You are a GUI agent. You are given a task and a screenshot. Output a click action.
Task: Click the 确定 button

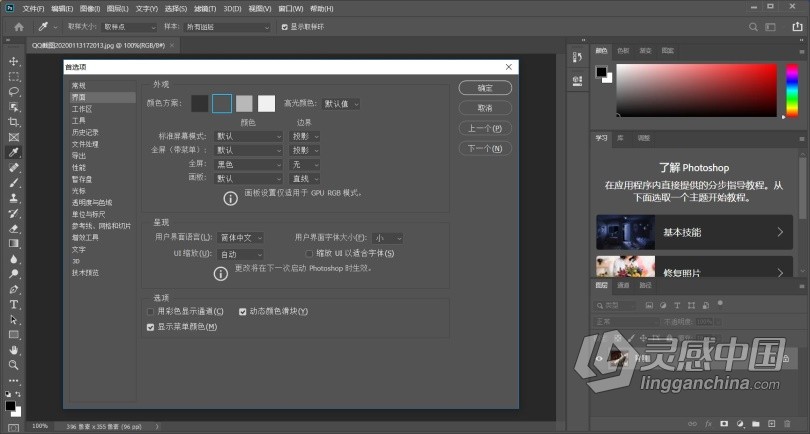[x=485, y=88]
